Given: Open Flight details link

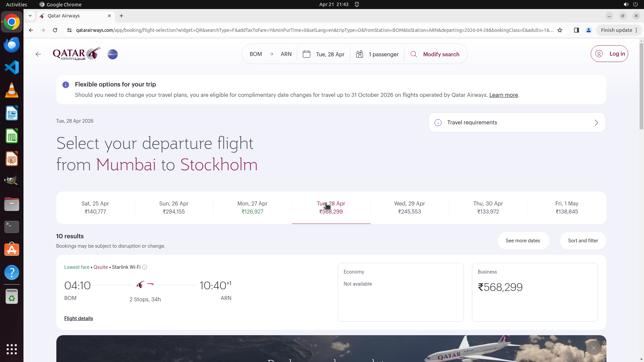Looking at the screenshot, I should tap(78, 318).
